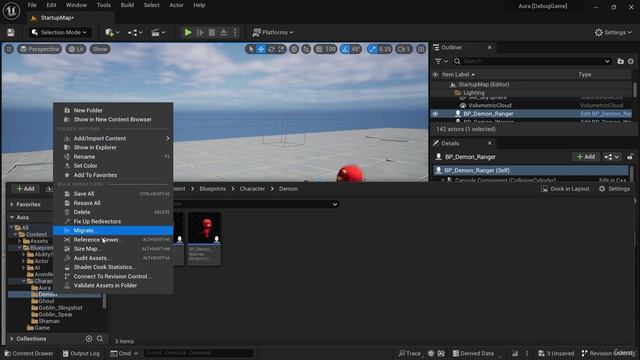Open the Content Browser Settings button
Image resolution: width=640 pixels, height=360 pixels.
point(614,189)
